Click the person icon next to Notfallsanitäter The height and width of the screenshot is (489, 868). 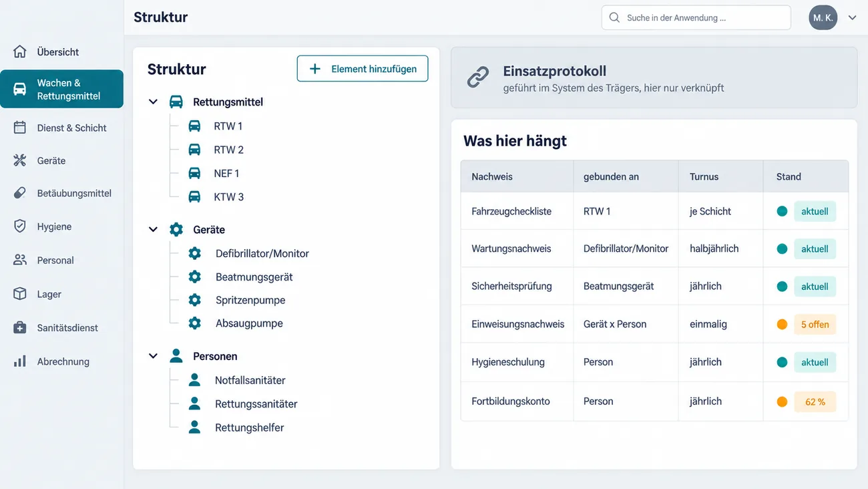194,380
